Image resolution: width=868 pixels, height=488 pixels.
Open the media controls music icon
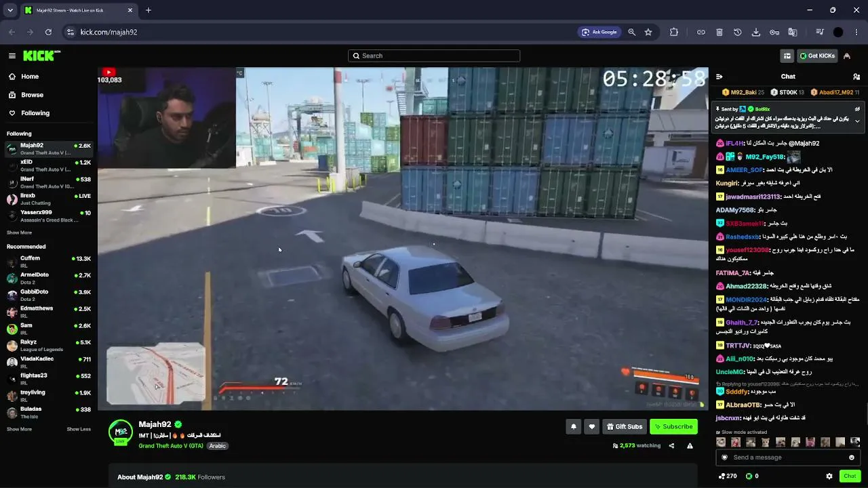pyautogui.click(x=820, y=32)
